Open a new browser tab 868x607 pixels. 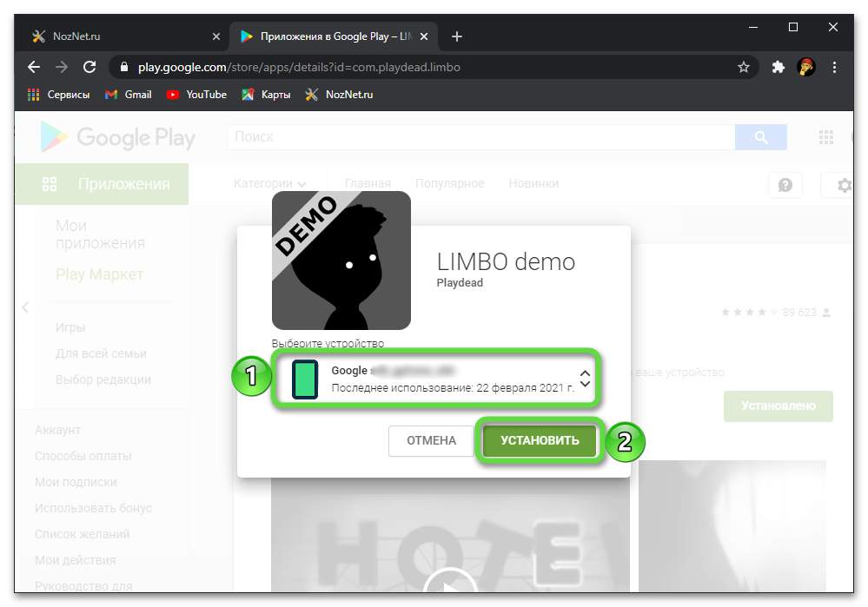tap(457, 36)
